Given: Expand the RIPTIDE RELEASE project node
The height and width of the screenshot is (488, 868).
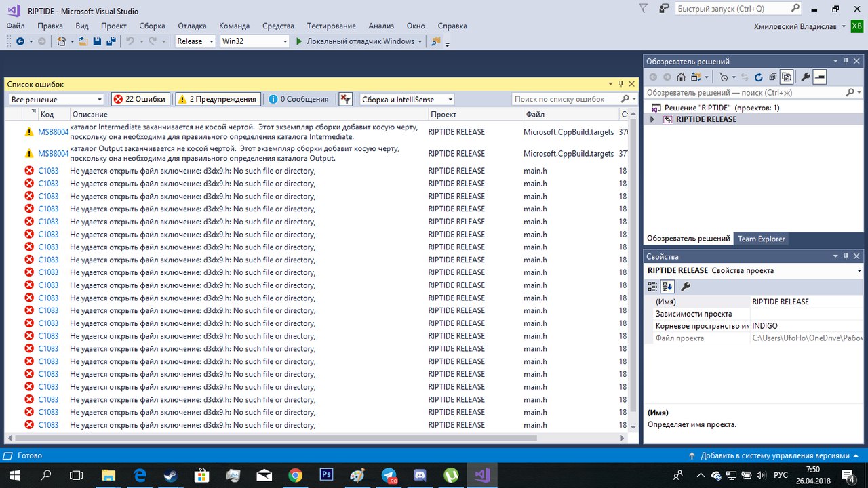Looking at the screenshot, I should (653, 119).
